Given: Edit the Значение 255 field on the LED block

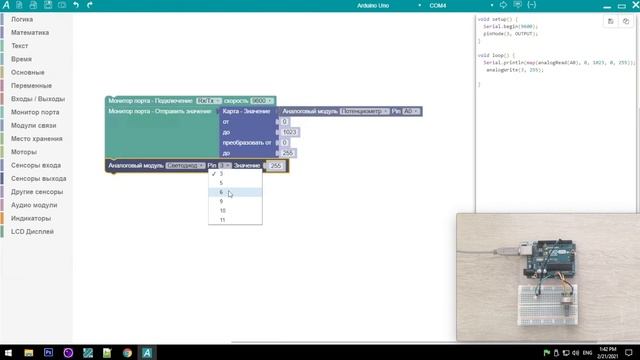Looking at the screenshot, I should point(276,166).
